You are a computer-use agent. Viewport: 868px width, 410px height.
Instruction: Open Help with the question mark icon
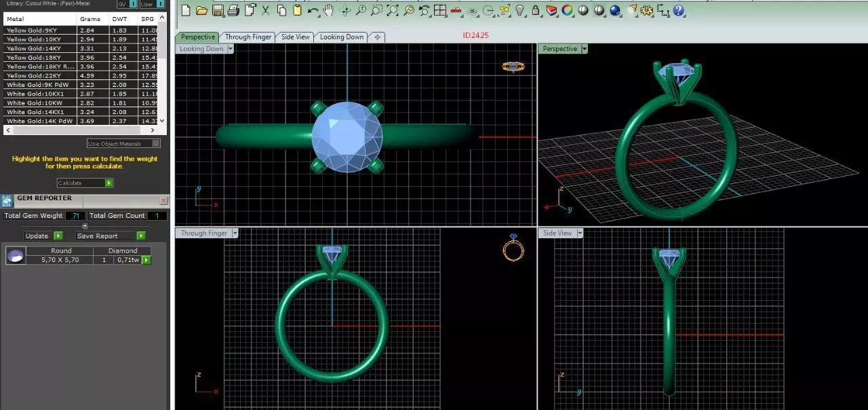click(x=678, y=10)
